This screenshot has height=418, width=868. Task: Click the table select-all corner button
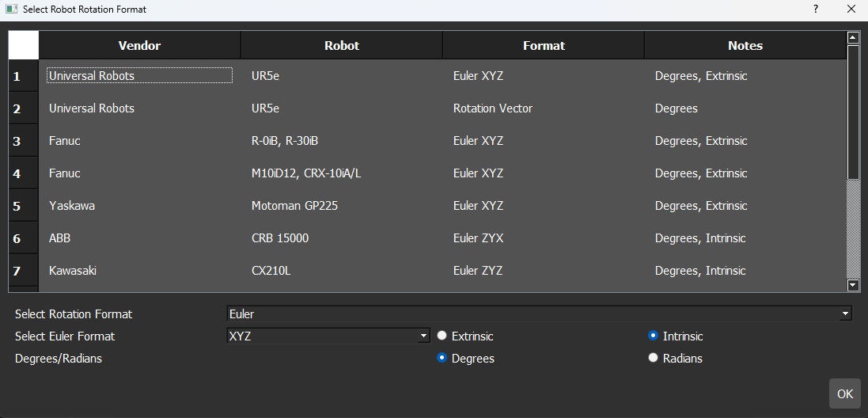tap(24, 45)
